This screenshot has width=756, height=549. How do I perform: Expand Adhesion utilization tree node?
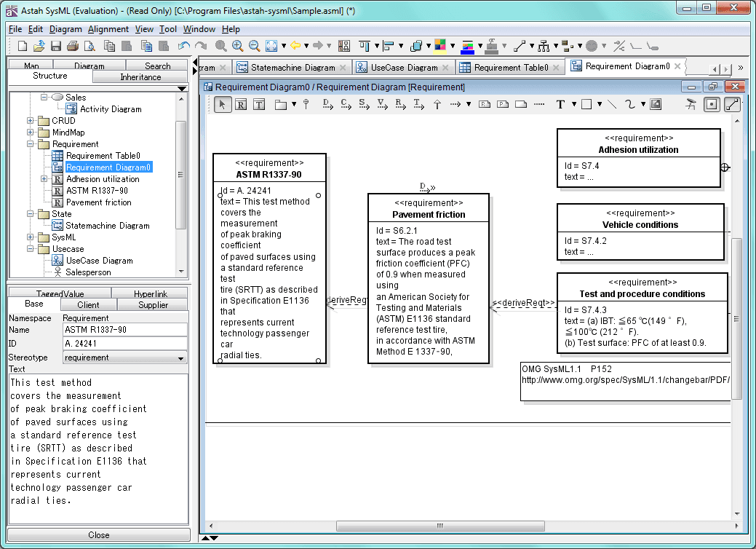(44, 179)
